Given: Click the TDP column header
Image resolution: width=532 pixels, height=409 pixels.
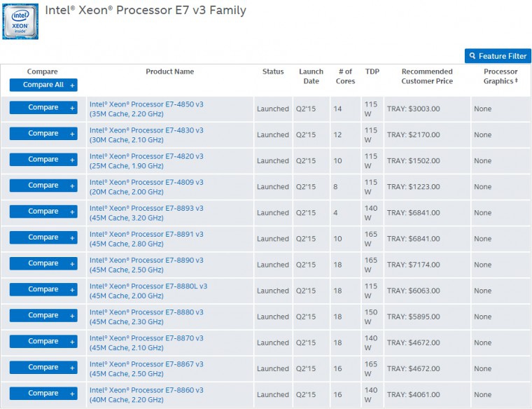Looking at the screenshot, I should 372,71.
